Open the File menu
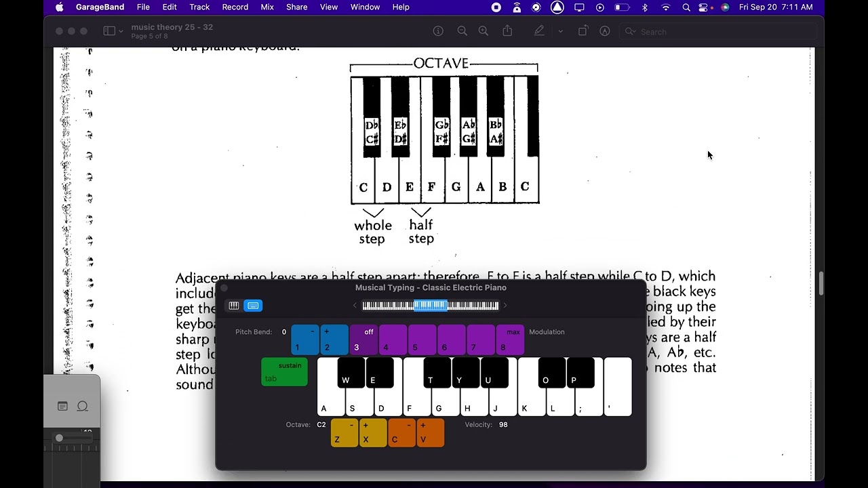 143,7
